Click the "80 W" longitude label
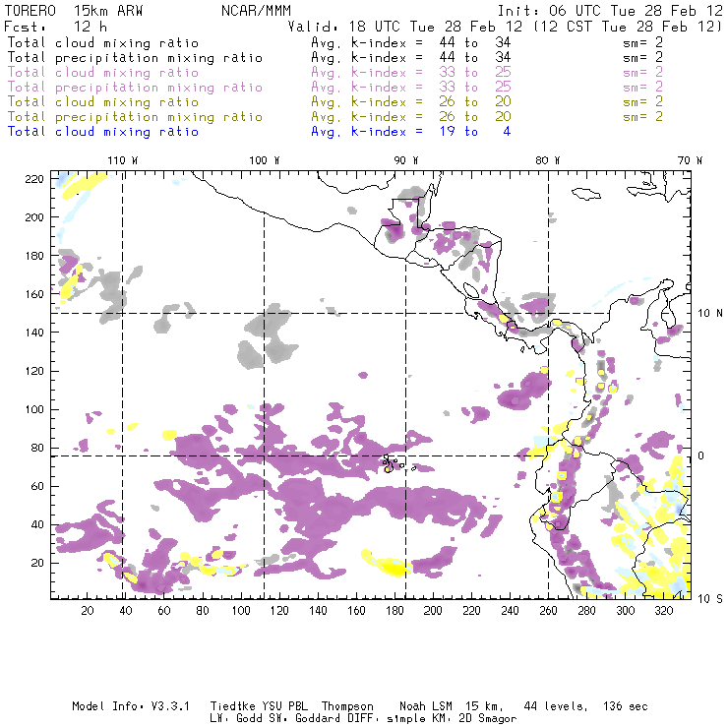 point(548,160)
